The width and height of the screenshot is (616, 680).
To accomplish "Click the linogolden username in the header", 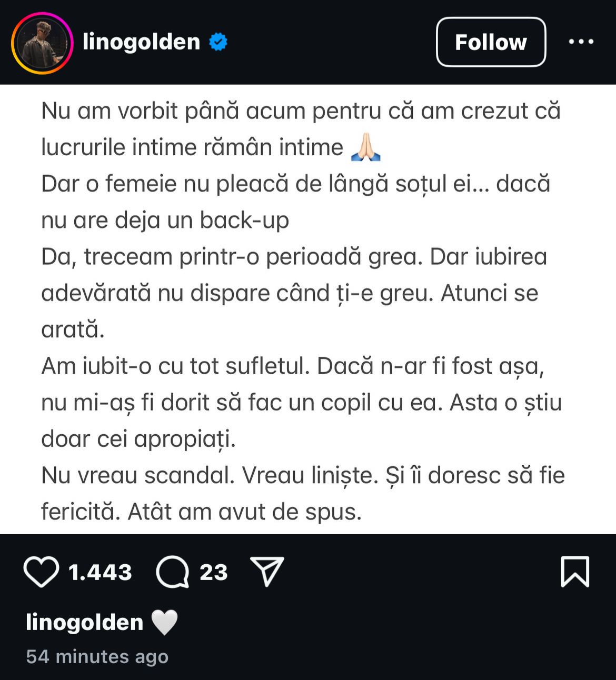I will [x=142, y=42].
